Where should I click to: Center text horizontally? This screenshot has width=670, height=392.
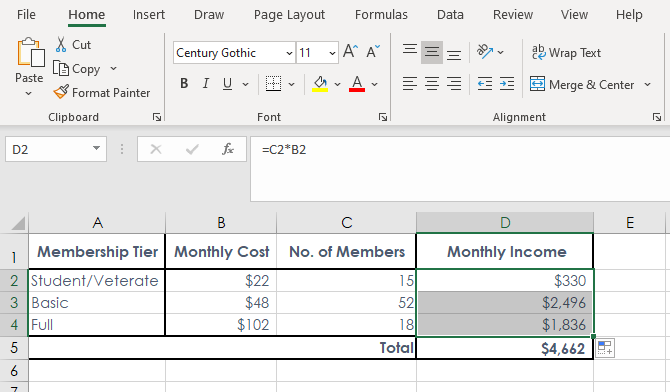coord(432,84)
